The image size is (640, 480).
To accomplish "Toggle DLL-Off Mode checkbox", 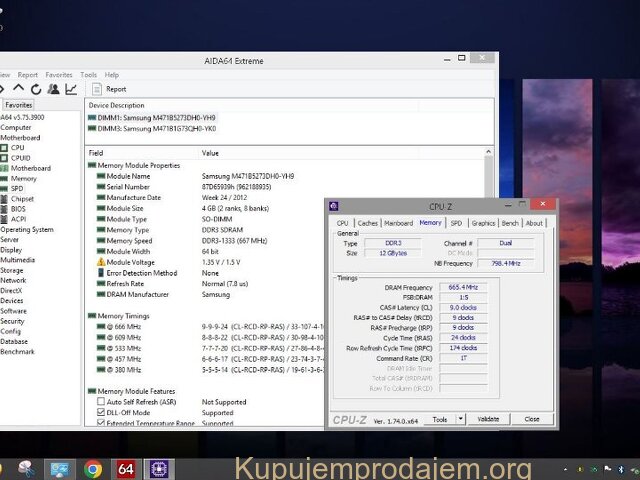I will pyautogui.click(x=101, y=412).
